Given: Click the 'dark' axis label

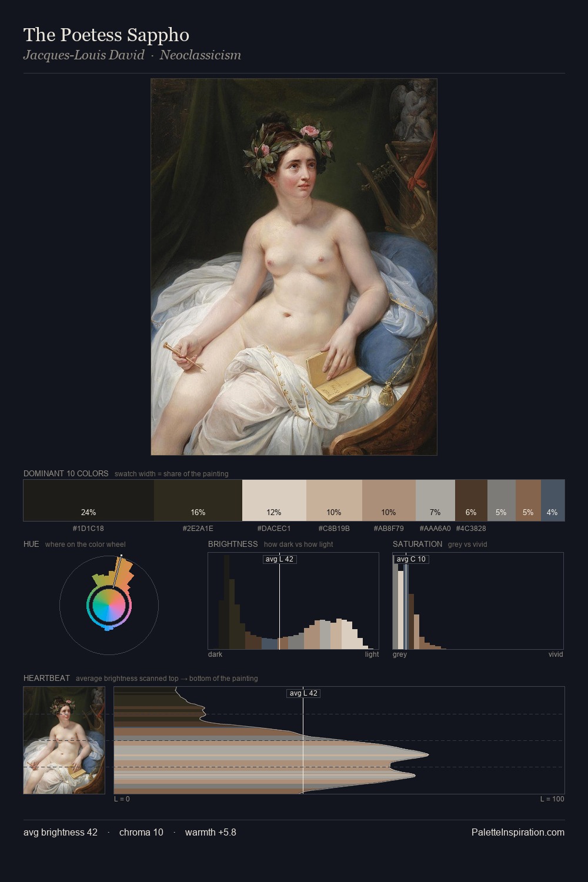Looking at the screenshot, I should [x=215, y=654].
